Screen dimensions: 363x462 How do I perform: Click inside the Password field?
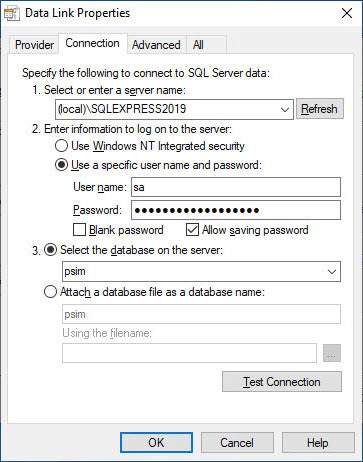click(236, 210)
